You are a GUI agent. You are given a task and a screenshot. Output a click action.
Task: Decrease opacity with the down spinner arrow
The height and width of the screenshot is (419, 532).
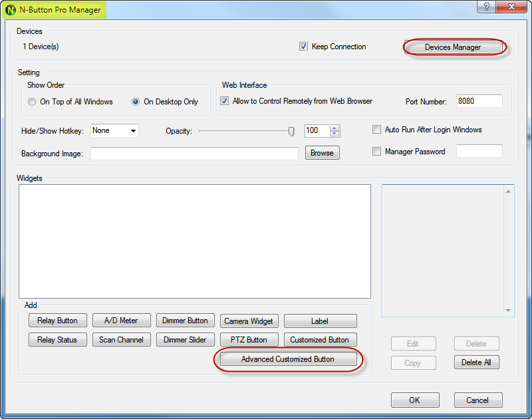click(334, 134)
